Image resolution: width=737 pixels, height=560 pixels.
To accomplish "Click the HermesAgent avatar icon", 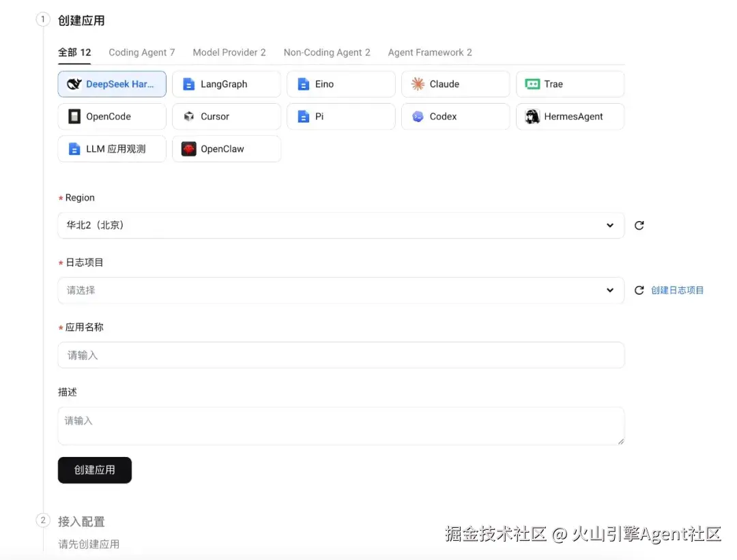I will click(x=532, y=117).
